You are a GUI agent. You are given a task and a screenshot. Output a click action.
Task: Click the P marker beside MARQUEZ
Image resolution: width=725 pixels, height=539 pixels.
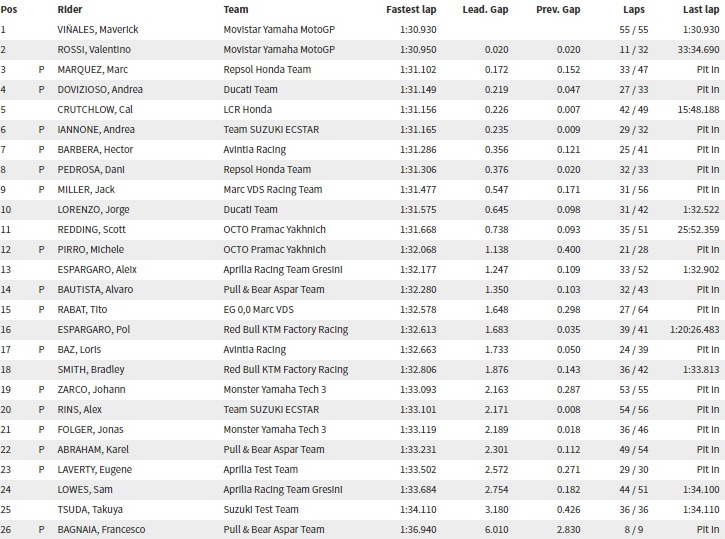click(41, 69)
